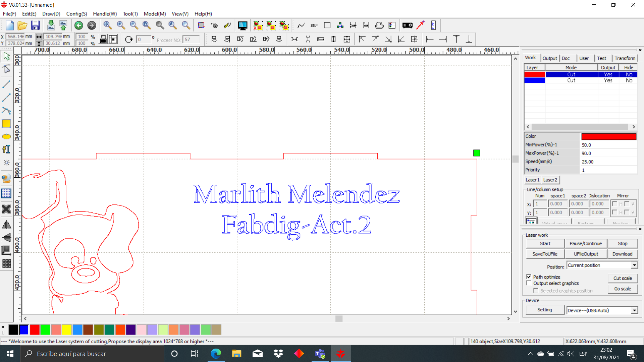Click the BMP import toolbar icon

coord(314,25)
